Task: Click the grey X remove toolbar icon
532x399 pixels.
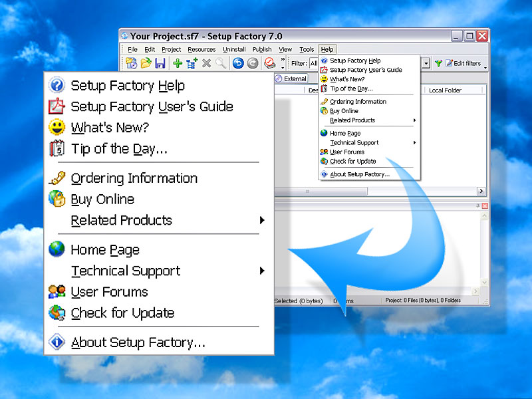Action: tap(206, 63)
